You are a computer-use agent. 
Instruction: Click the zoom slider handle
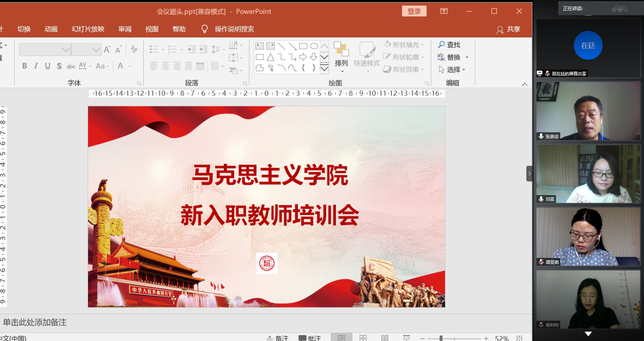point(441,338)
